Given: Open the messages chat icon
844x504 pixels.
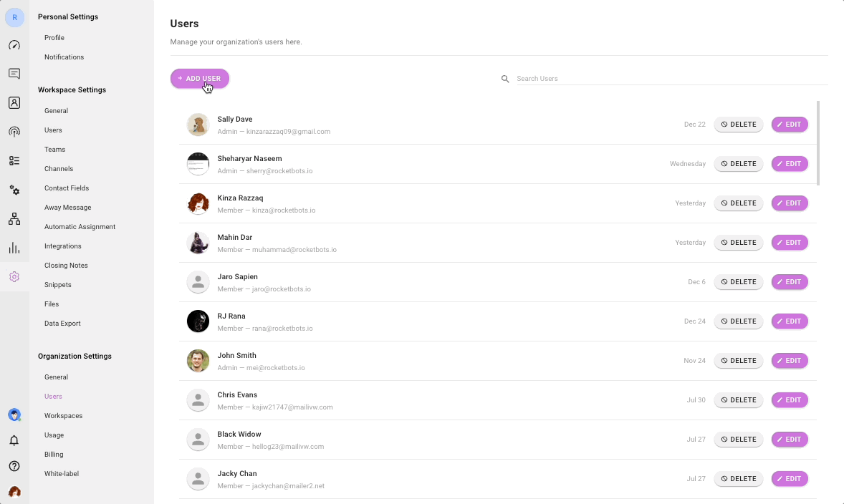Looking at the screenshot, I should 14,74.
